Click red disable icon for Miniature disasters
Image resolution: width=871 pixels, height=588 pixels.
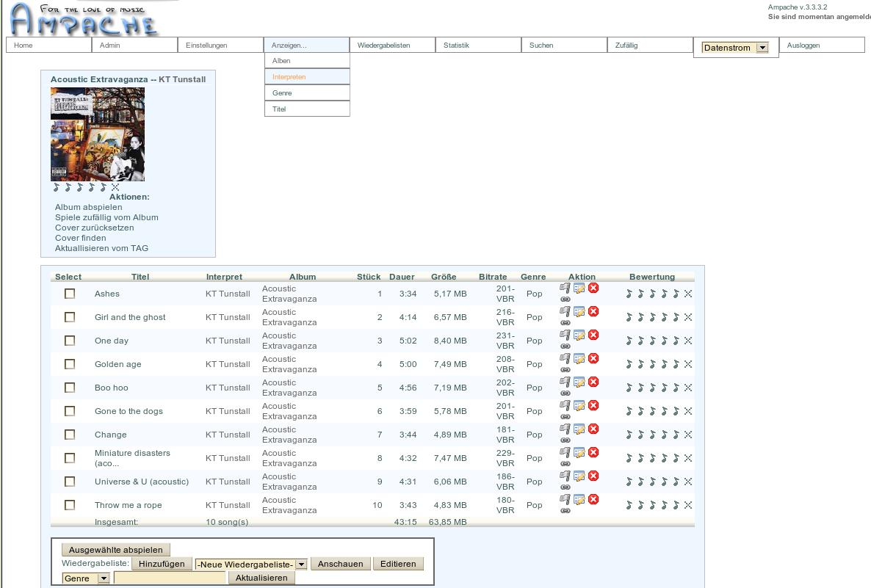click(593, 452)
